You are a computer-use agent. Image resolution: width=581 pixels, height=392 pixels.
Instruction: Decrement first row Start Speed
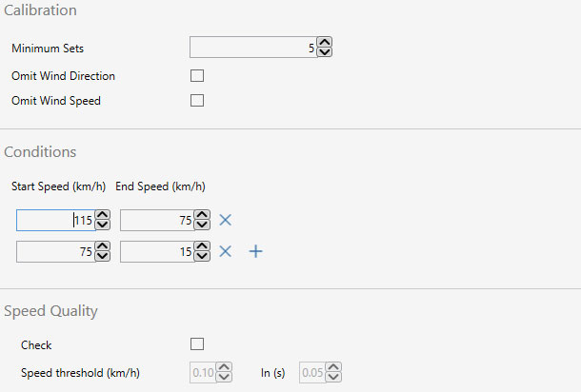coord(103,225)
